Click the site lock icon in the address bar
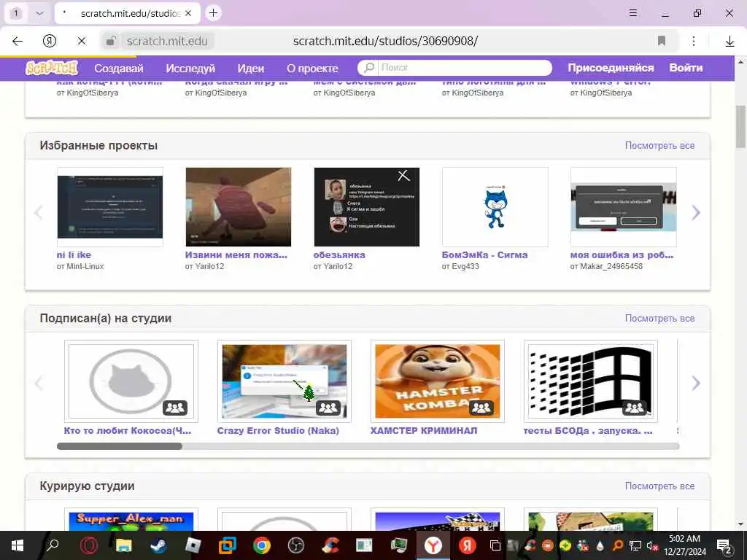Viewport: 747px width, 560px height. (x=110, y=41)
